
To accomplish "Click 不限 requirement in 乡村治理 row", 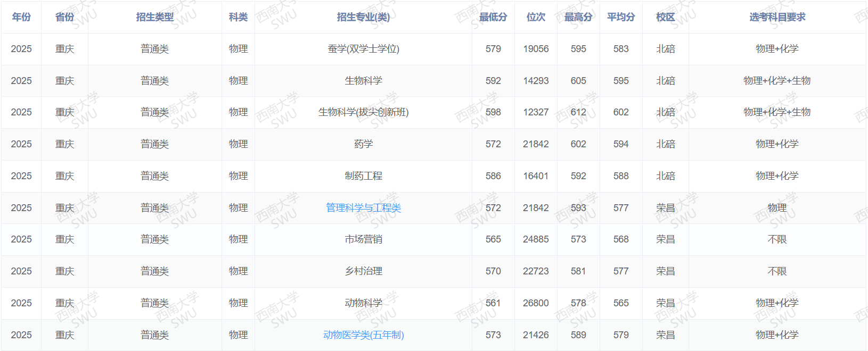I will tap(777, 271).
